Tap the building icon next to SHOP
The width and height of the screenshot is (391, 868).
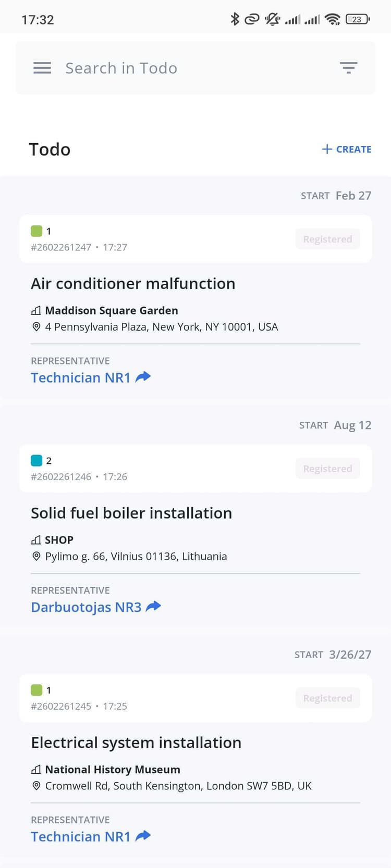[x=36, y=540]
